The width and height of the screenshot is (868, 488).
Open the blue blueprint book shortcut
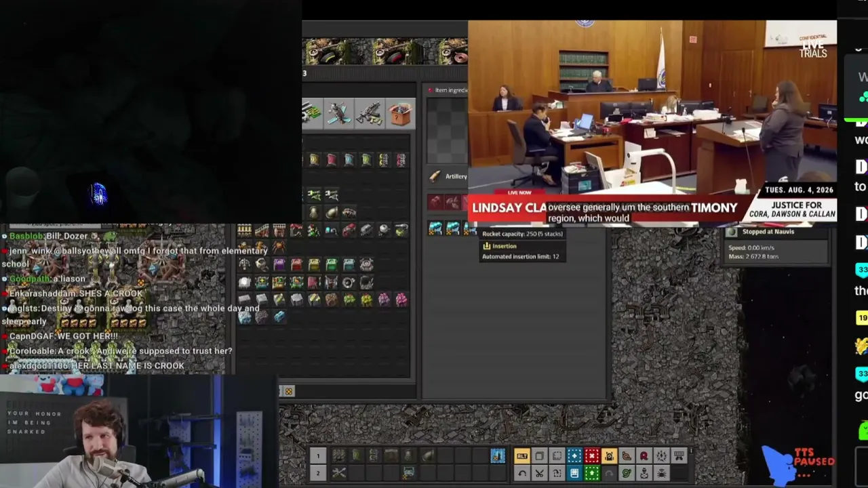(574, 473)
